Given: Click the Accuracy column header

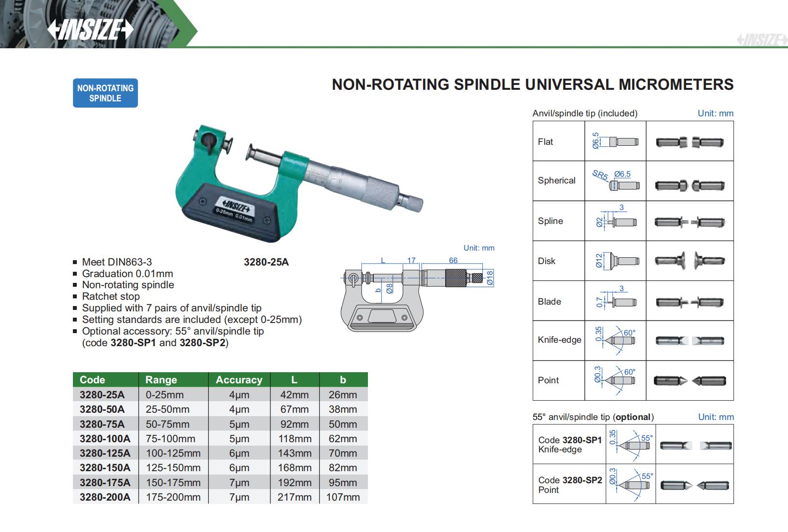Looking at the screenshot, I should pyautogui.click(x=239, y=380).
